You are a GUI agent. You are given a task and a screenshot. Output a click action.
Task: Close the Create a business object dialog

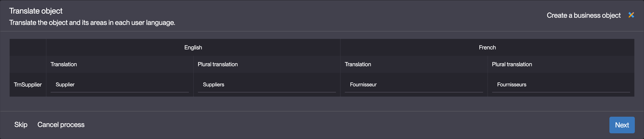[631, 15]
